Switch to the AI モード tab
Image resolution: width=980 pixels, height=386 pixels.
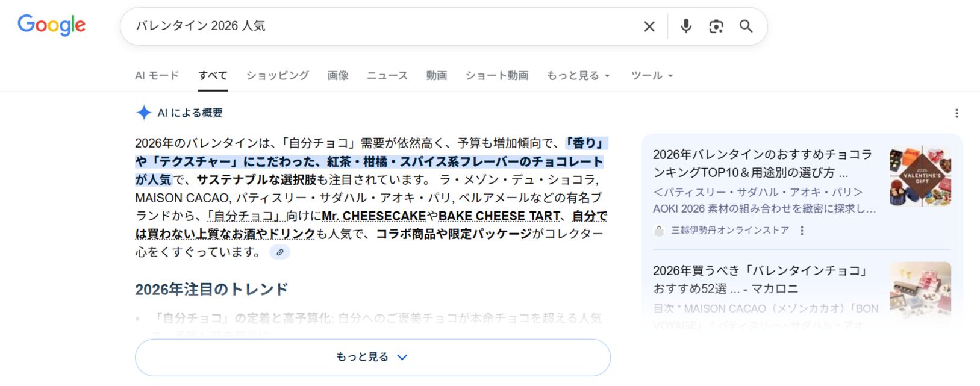click(157, 76)
